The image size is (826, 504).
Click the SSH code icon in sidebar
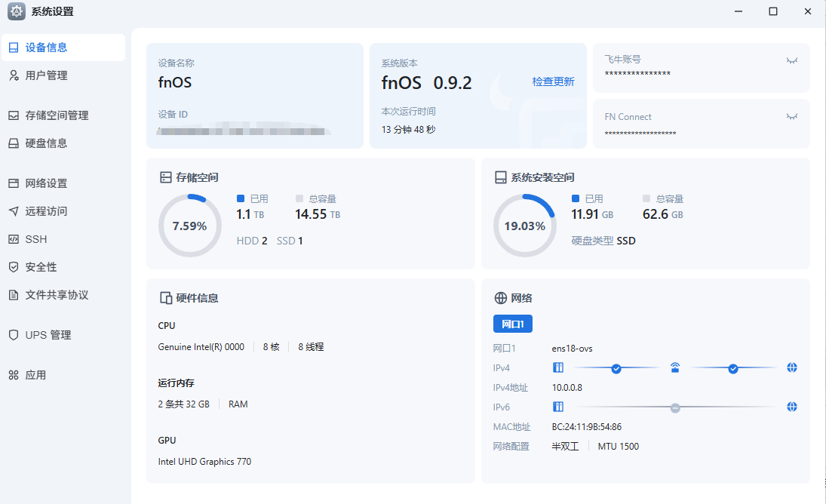(x=14, y=239)
